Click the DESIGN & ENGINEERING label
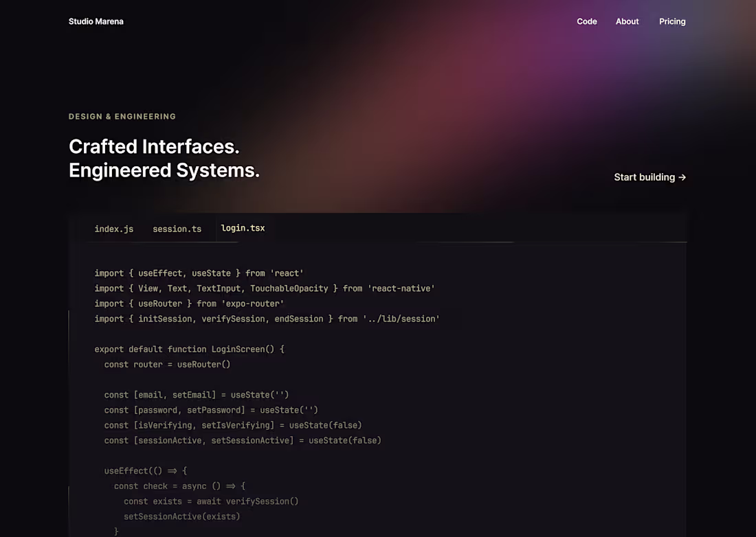 point(122,116)
